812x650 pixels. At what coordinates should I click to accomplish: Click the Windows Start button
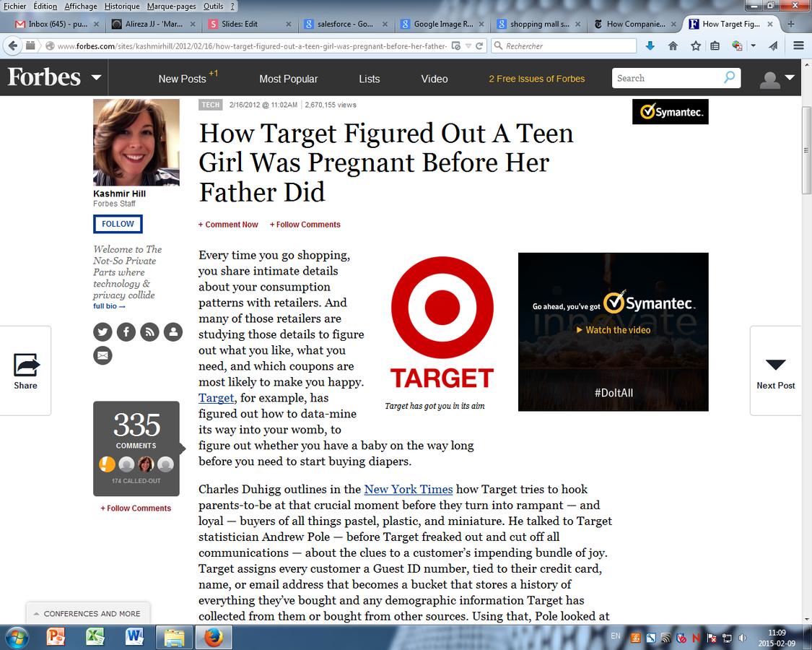[x=17, y=637]
